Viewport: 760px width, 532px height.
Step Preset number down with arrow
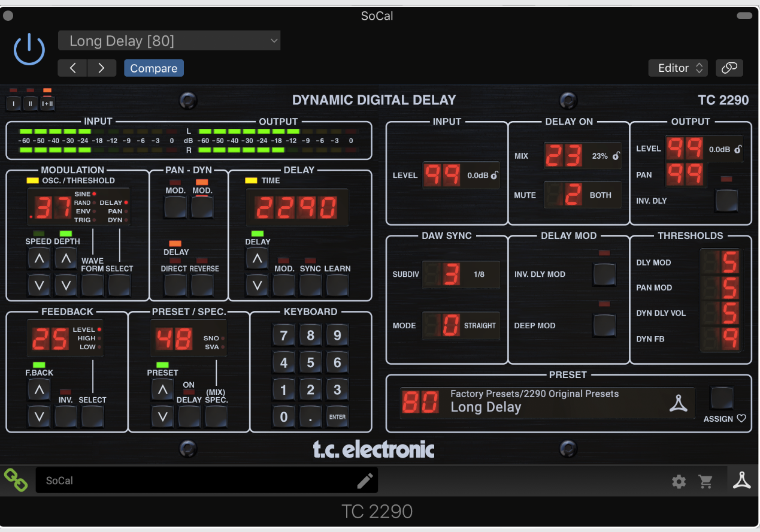[x=162, y=416]
